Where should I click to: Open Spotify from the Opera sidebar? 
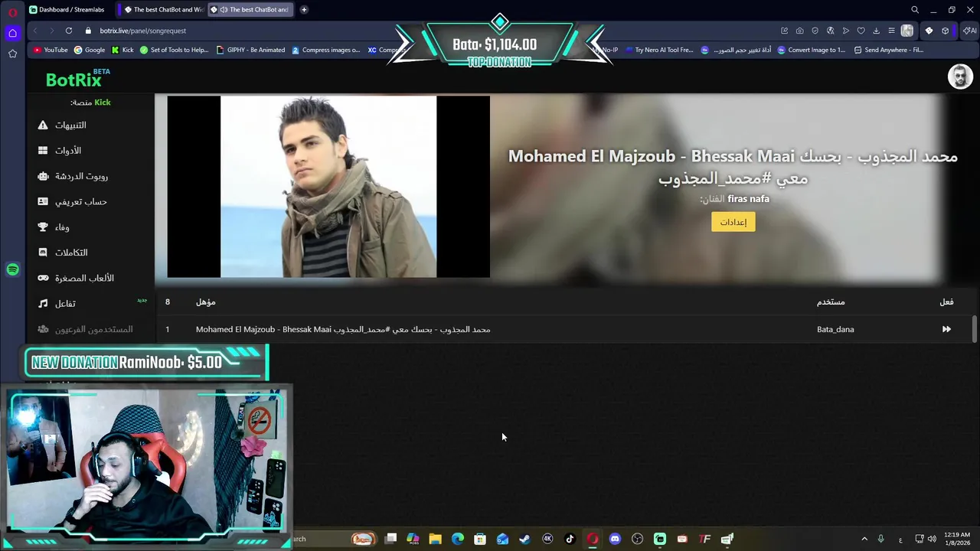(x=12, y=269)
